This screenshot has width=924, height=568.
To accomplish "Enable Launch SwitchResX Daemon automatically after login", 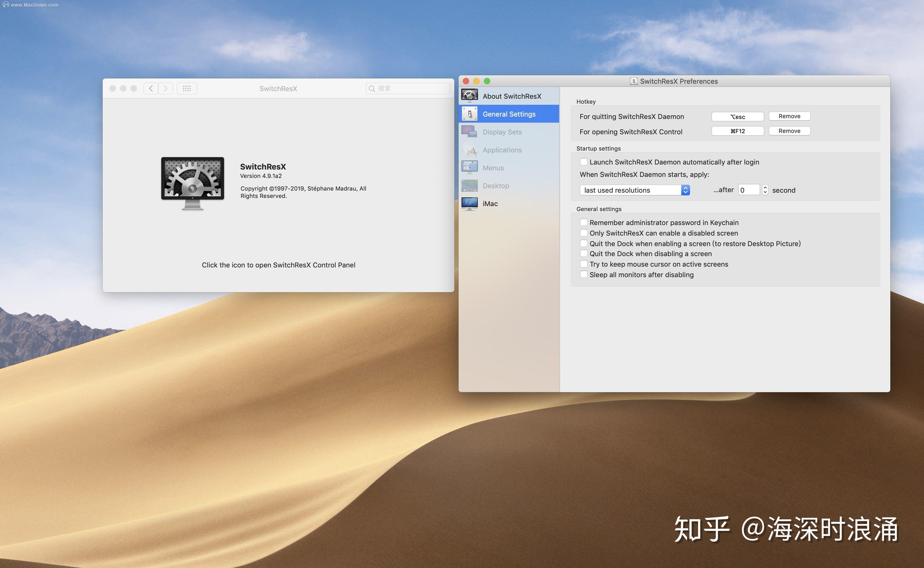I will pos(584,162).
